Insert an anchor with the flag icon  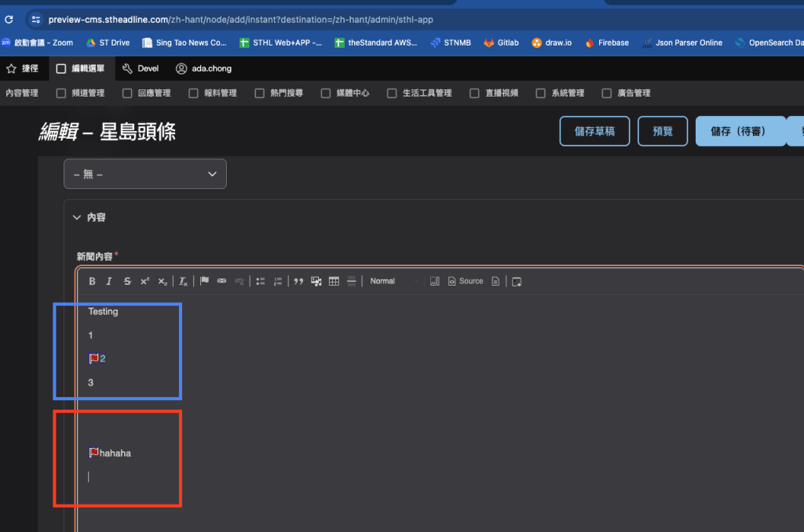(x=204, y=281)
